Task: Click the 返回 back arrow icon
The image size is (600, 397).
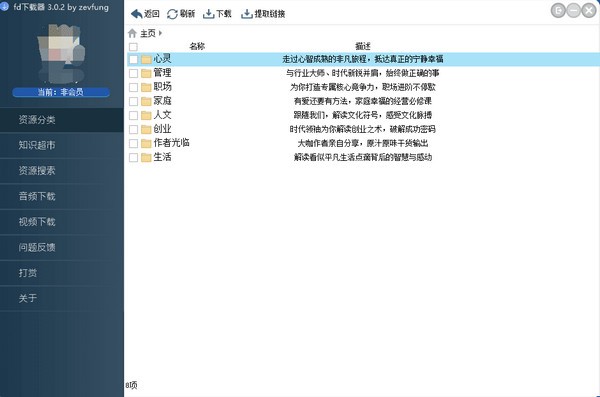Action: tap(137, 14)
